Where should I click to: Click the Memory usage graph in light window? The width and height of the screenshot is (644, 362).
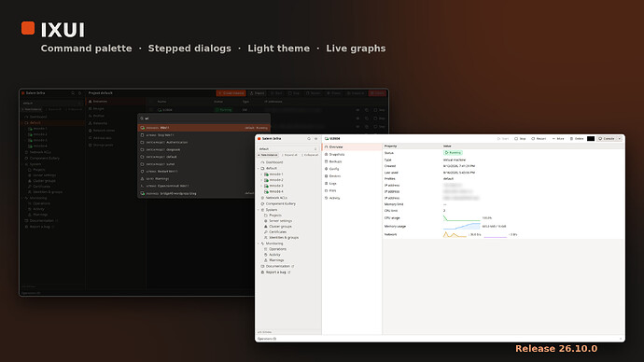pos(462,226)
